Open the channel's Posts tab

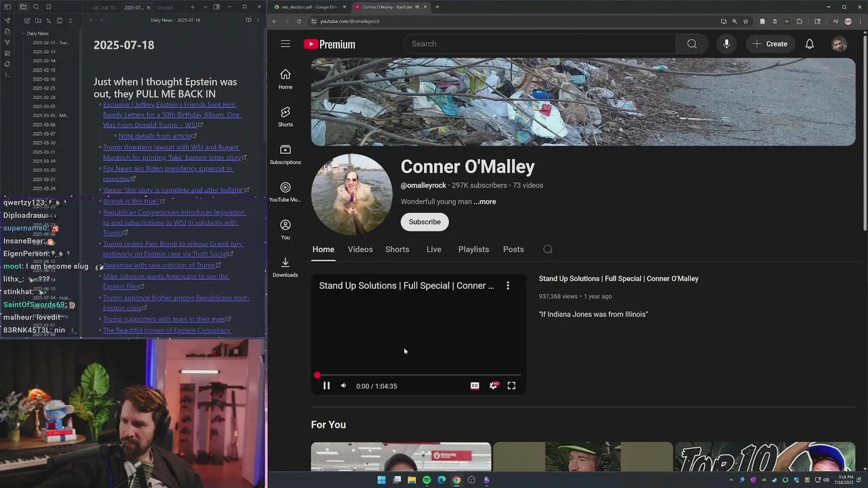(x=513, y=249)
